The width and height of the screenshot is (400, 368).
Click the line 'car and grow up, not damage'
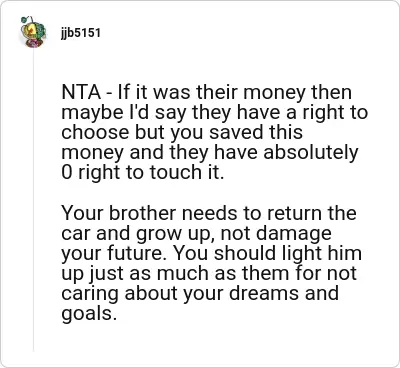[196, 234]
